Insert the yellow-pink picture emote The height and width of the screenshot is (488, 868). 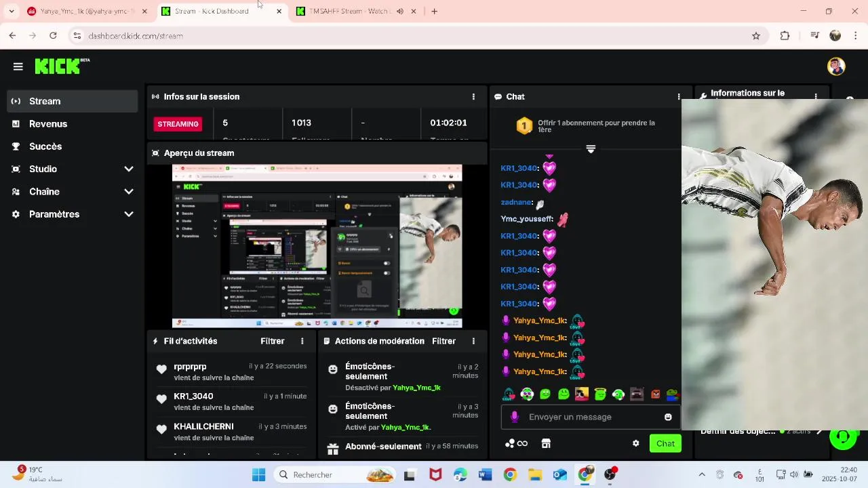[582, 394]
